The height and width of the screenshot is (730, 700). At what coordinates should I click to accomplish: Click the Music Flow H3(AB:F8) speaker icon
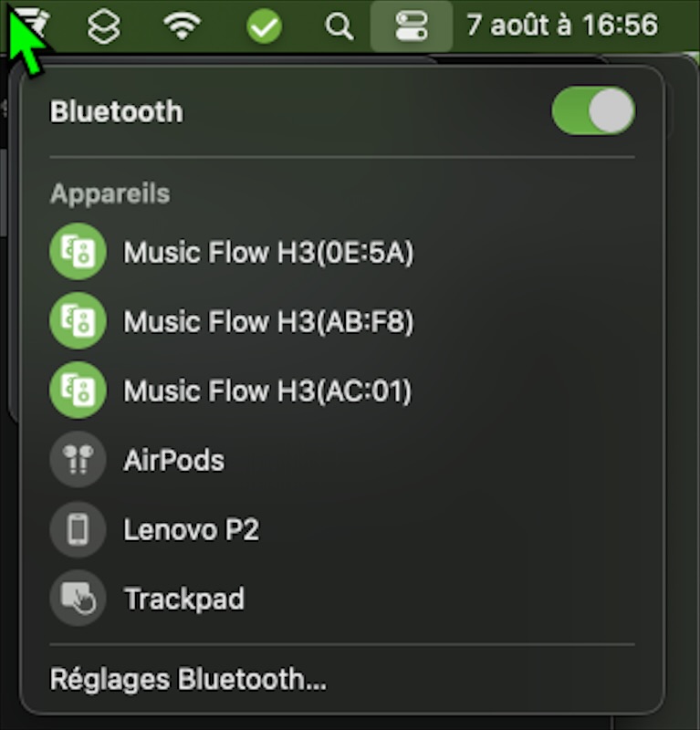tap(78, 321)
